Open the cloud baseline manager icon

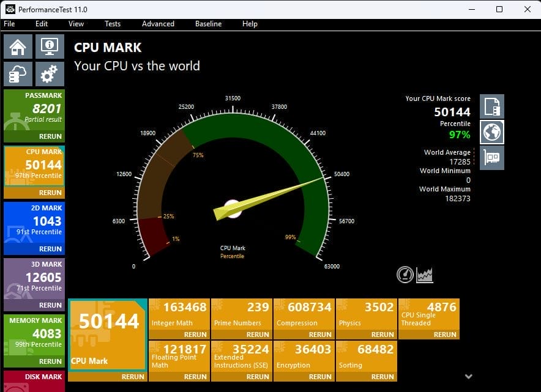18,74
